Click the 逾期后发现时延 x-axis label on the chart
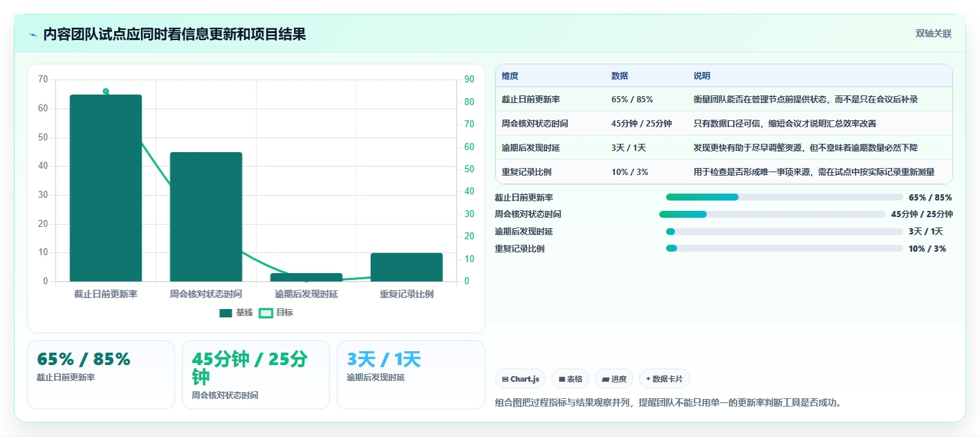This screenshot has height=437, width=980. coord(306,295)
